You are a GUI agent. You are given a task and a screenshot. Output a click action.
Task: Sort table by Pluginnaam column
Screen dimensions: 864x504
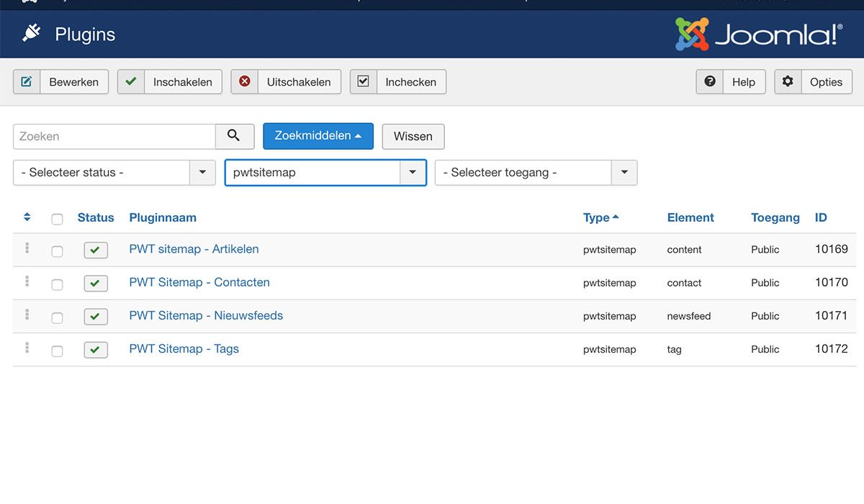tap(163, 217)
